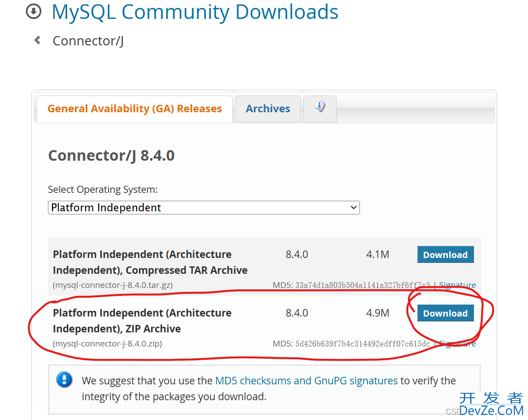
Task: Download the ZIP Archive package
Action: coord(445,313)
